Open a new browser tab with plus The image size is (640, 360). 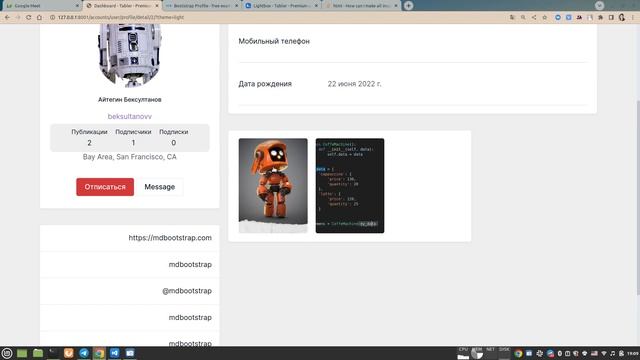(409, 6)
